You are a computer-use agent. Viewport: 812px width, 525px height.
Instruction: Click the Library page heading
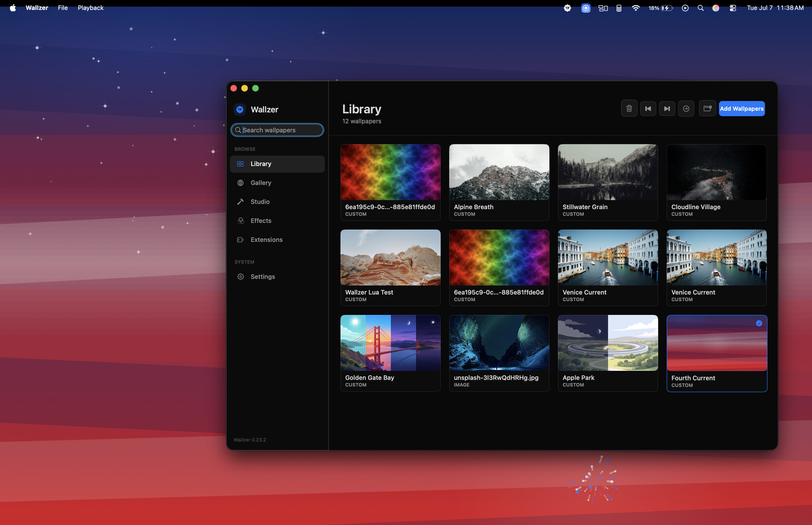tap(361, 109)
